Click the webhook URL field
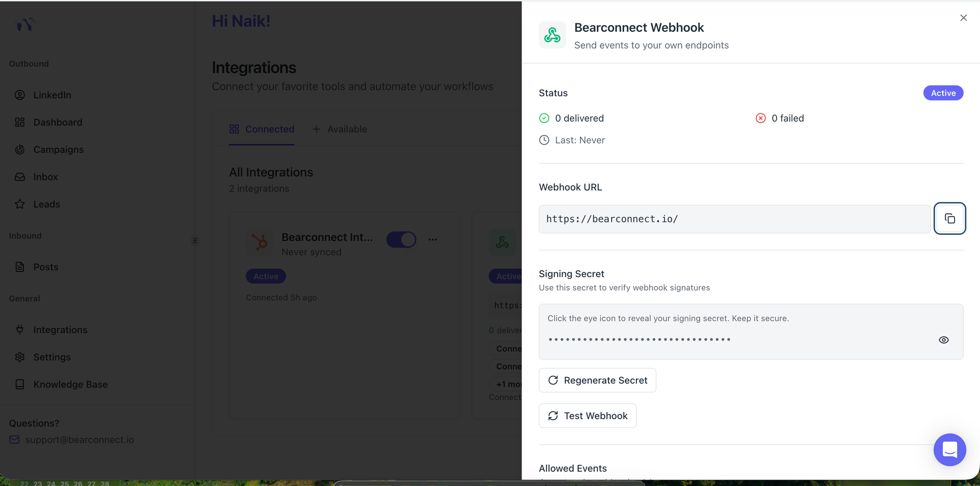 (x=734, y=219)
